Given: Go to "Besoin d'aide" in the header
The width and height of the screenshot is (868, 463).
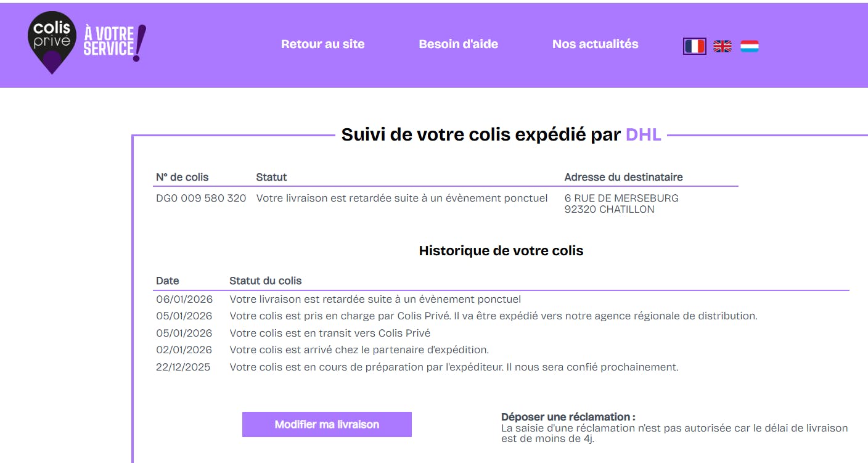Looking at the screenshot, I should pyautogui.click(x=458, y=44).
